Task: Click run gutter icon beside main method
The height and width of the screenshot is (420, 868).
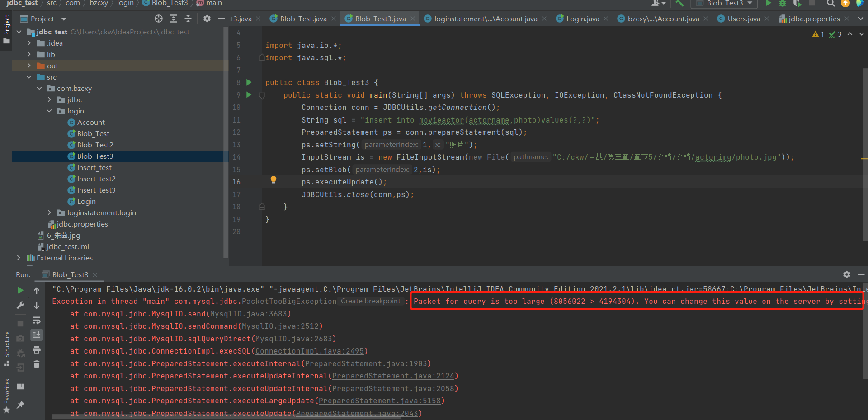Action: [249, 95]
